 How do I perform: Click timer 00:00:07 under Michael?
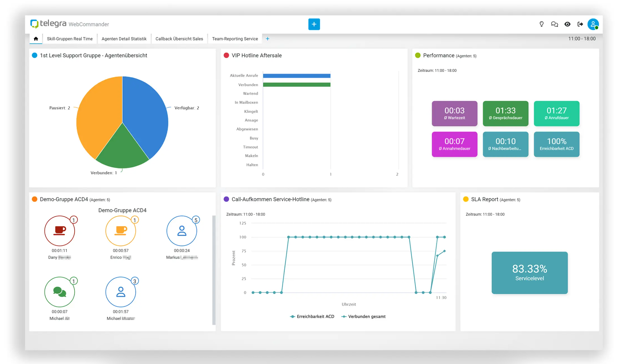59,312
